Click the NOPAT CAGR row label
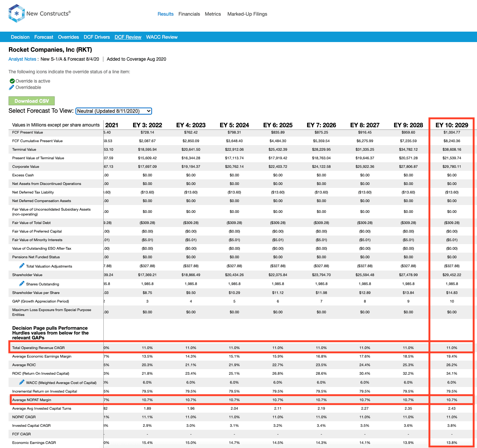This screenshot has height=448, width=477. 23,417
